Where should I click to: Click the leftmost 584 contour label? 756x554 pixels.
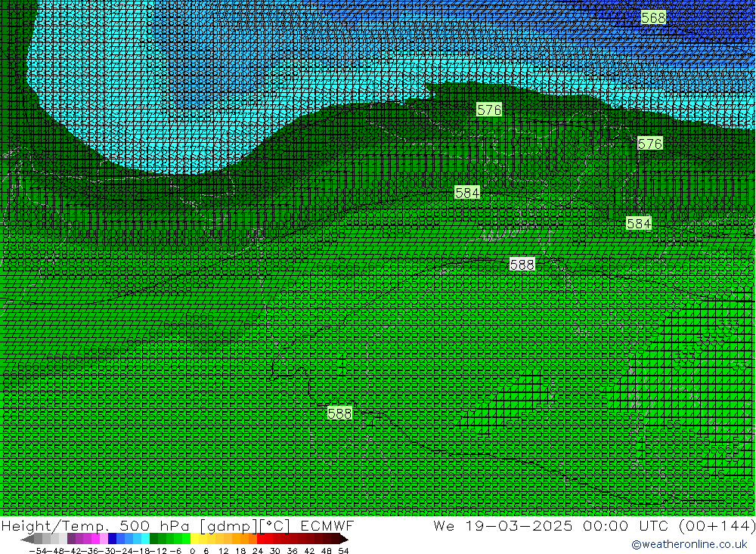point(467,193)
